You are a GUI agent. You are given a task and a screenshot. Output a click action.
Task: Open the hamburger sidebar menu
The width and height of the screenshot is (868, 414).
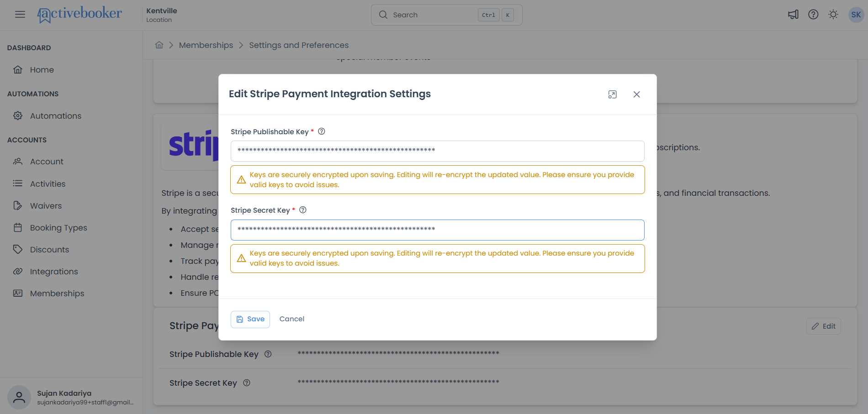coord(20,15)
